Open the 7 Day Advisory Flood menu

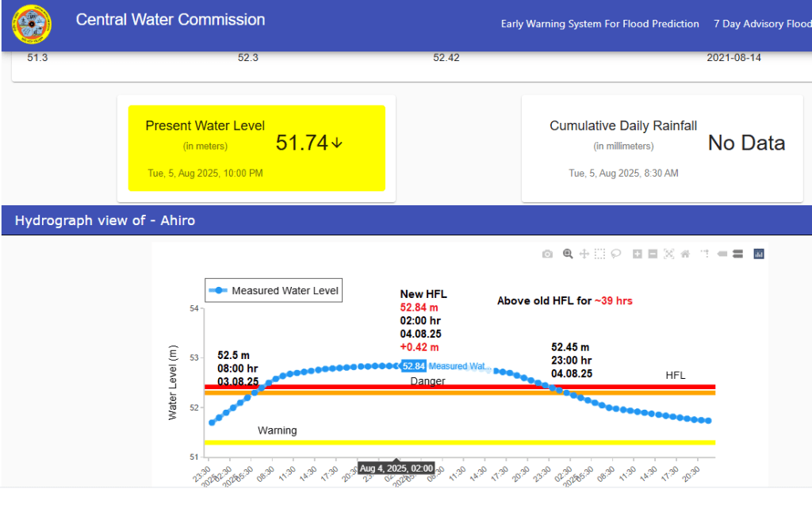(762, 24)
